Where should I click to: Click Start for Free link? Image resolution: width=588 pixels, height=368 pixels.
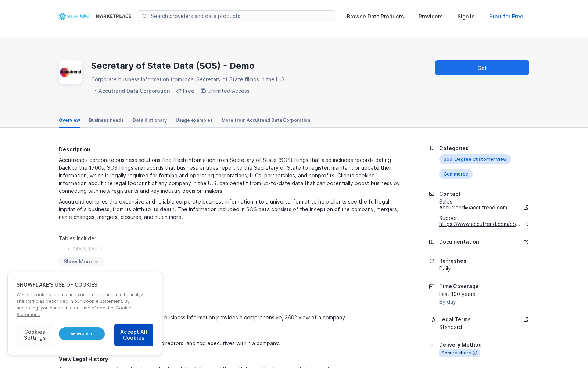point(506,17)
